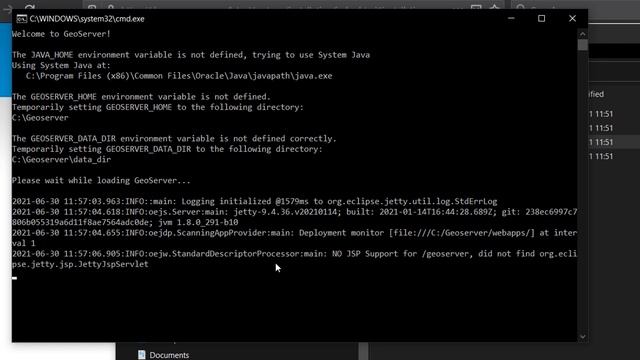Viewport: 640px width, 360px height.
Task: Click the Date modified column header in Explorer
Action: tap(596, 94)
